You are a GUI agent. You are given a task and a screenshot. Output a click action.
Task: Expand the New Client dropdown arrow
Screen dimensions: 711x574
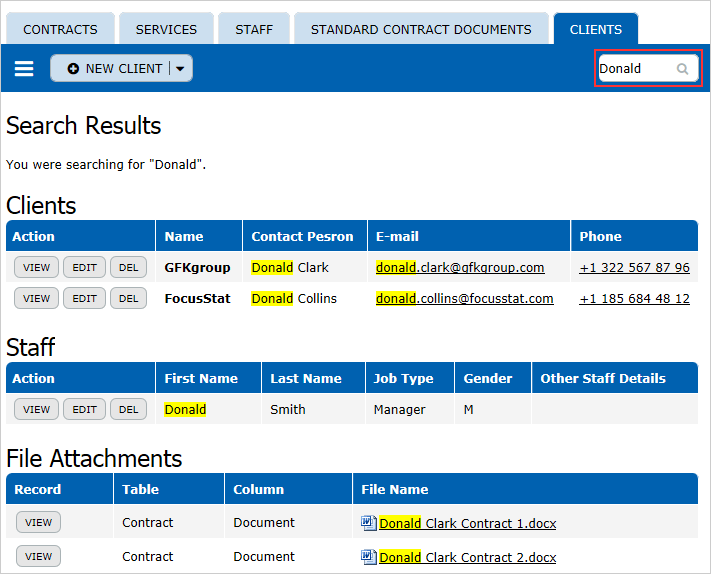(x=180, y=68)
